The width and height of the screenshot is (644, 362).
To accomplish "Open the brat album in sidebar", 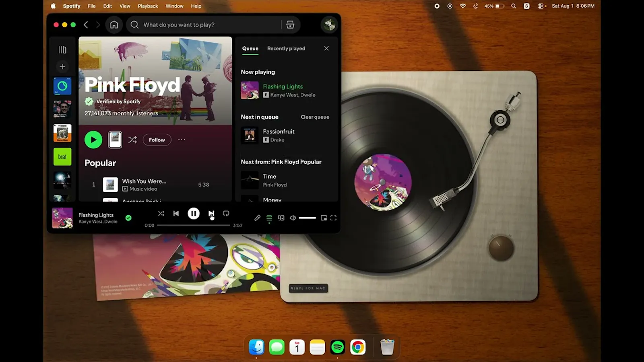I will 62,157.
